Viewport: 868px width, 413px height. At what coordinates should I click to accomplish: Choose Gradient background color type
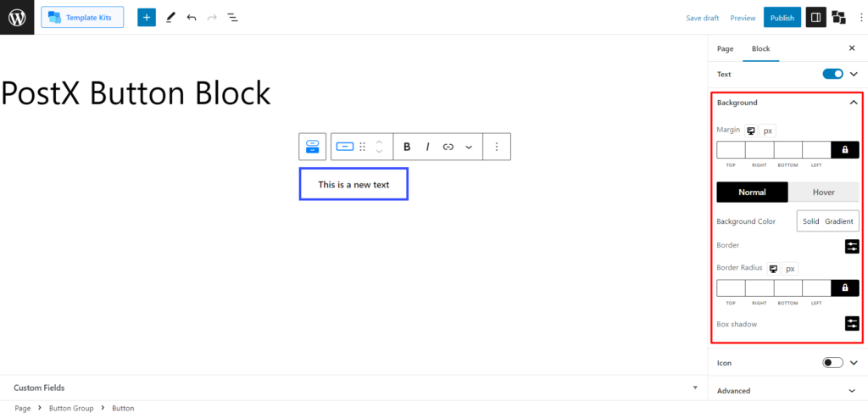pyautogui.click(x=839, y=220)
